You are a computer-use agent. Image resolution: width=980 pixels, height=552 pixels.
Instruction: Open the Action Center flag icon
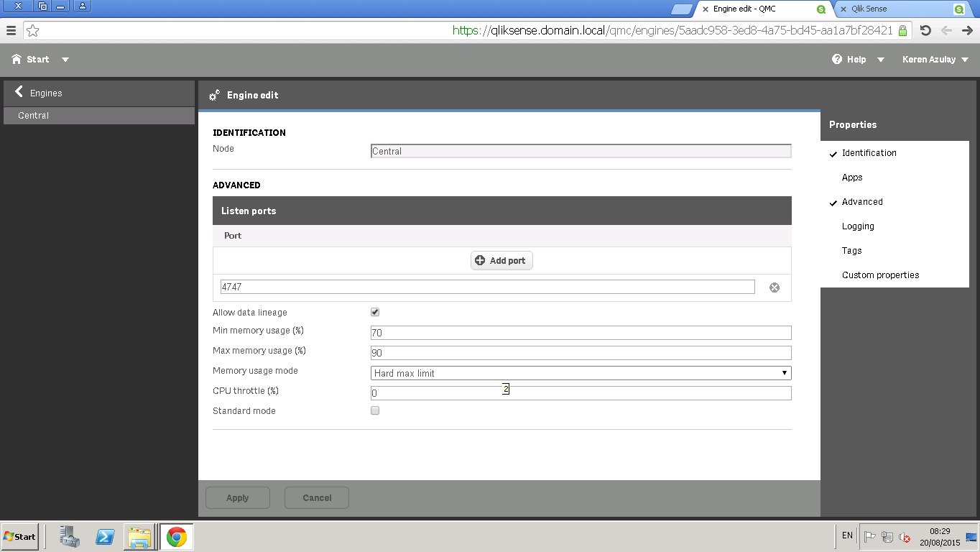869,536
